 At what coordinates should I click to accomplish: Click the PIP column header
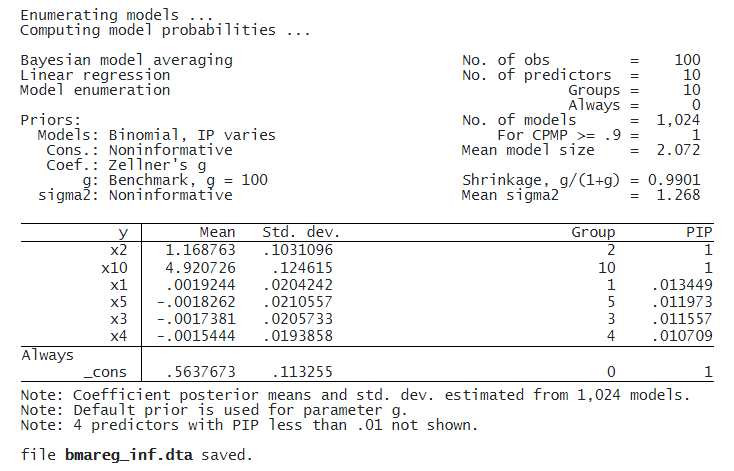(699, 232)
